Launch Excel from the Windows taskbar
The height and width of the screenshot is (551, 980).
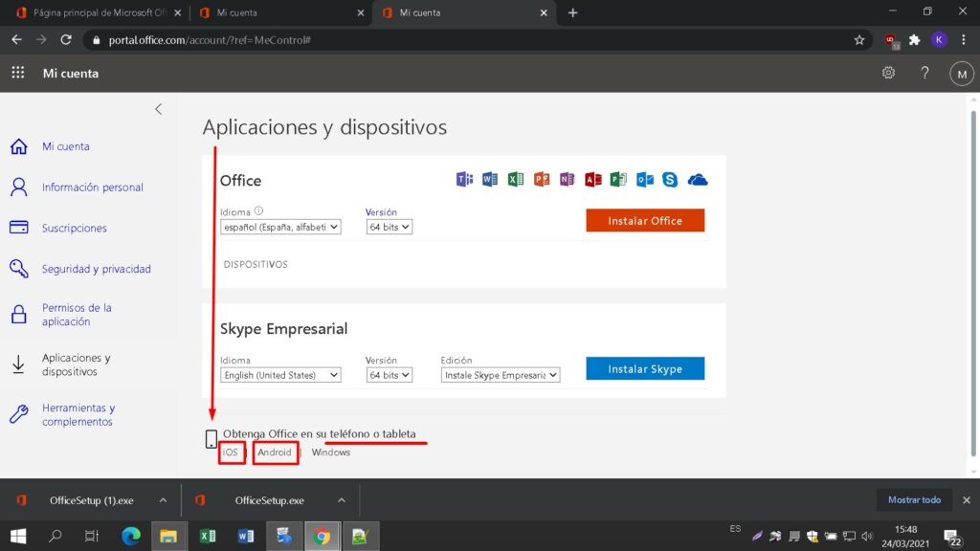(206, 537)
